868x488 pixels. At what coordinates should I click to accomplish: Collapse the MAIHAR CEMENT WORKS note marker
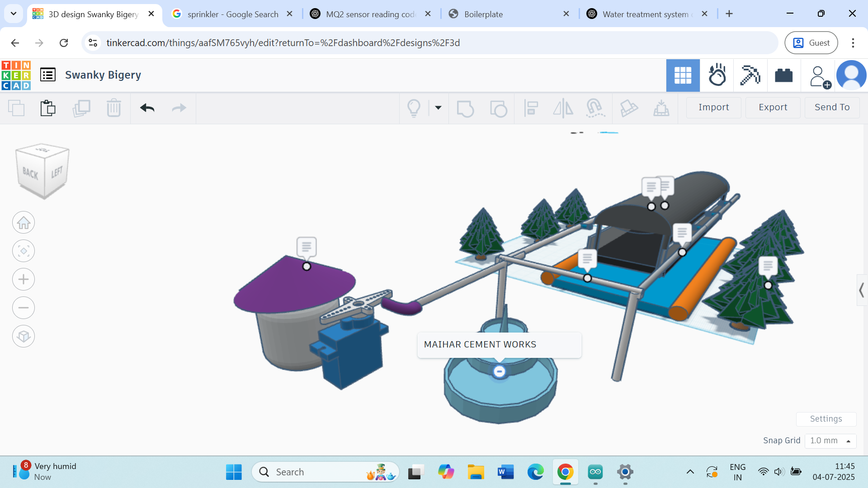tap(499, 371)
